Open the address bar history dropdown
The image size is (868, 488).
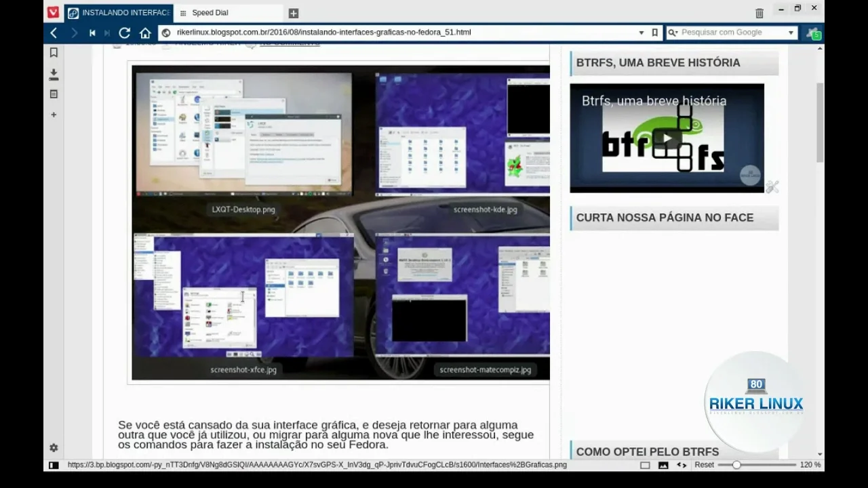(x=642, y=33)
